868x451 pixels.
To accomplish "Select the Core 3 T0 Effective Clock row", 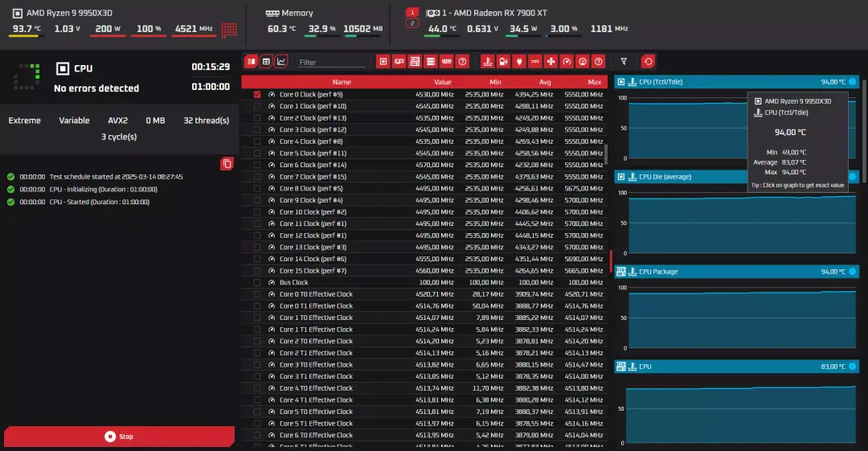I will click(x=424, y=364).
